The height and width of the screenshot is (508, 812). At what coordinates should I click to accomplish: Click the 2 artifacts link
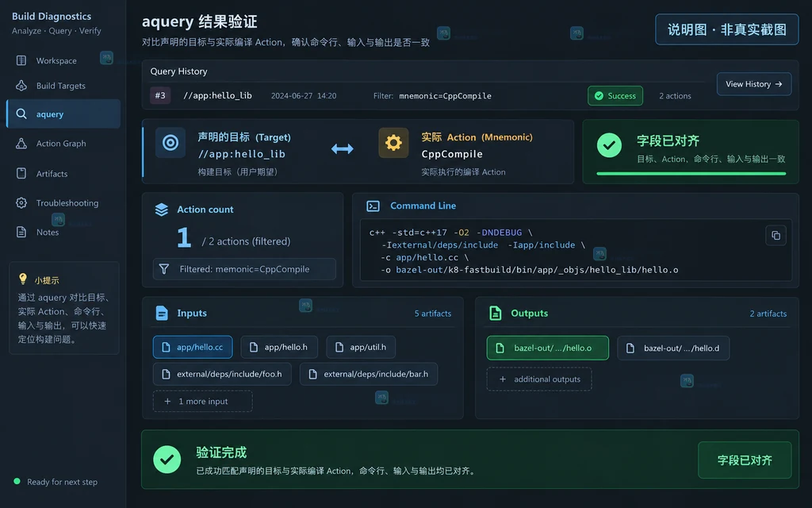pyautogui.click(x=768, y=314)
